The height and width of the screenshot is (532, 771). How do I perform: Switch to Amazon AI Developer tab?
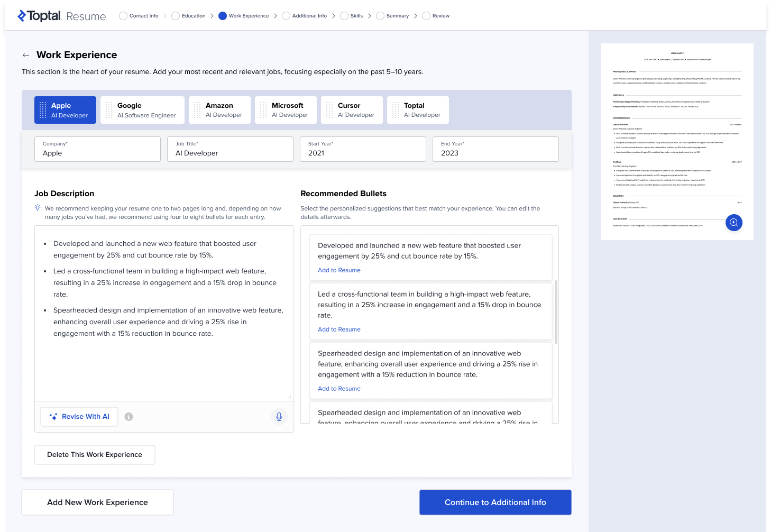point(219,110)
